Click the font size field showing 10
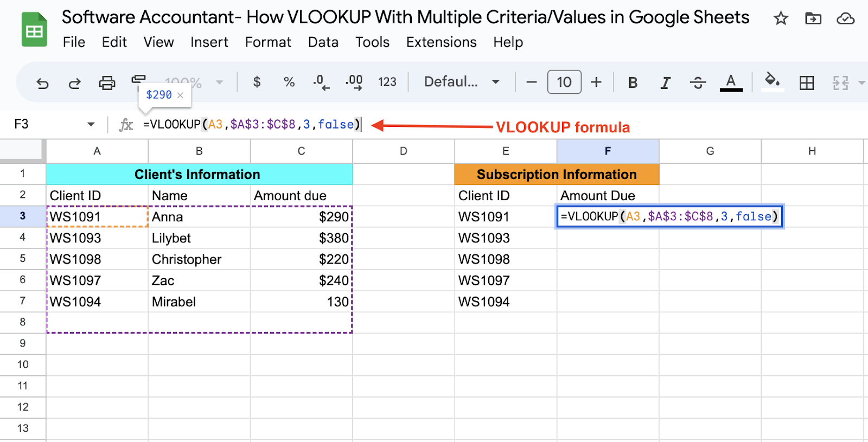The width and height of the screenshot is (868, 442). point(564,82)
